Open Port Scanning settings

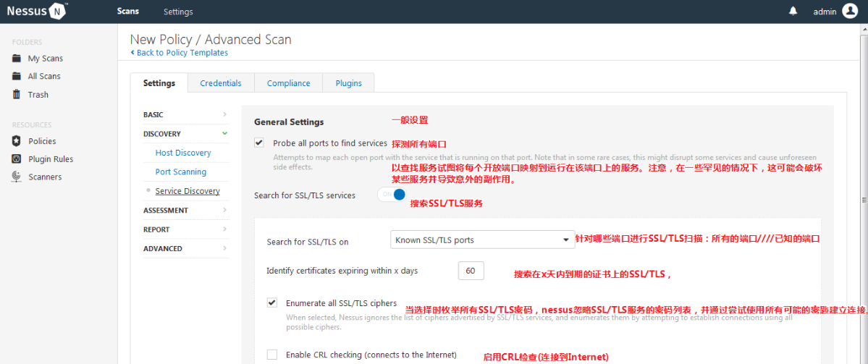coord(181,172)
